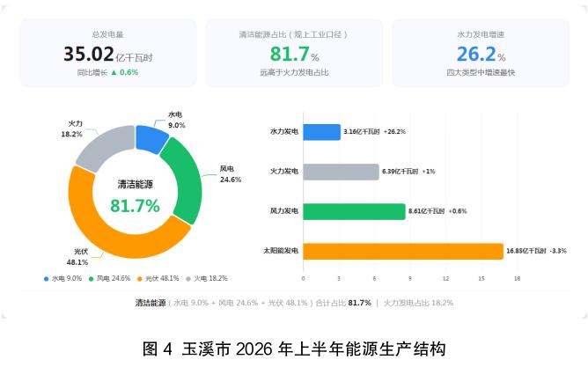Click the gray 火力发电 bar
The image size is (588, 367).
coord(341,172)
